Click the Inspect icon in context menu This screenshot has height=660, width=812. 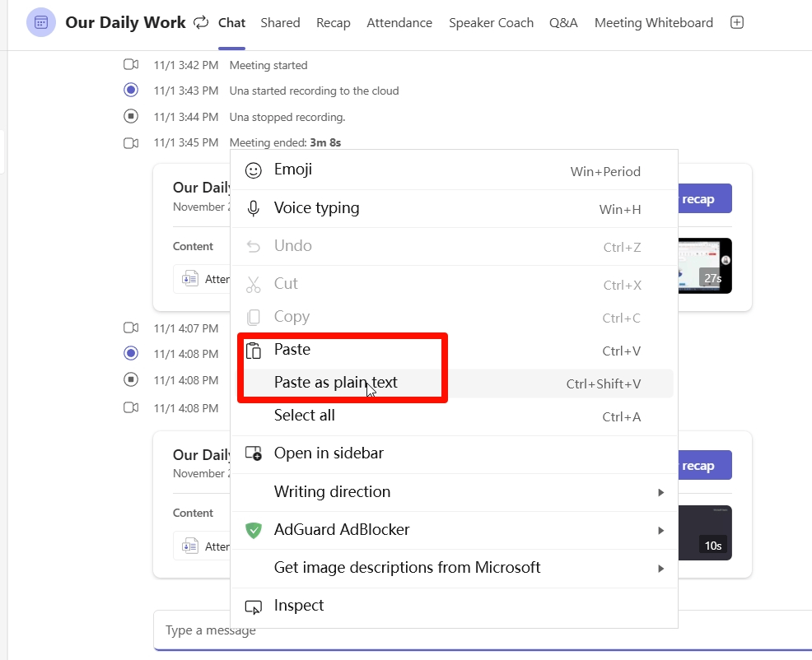[253, 607]
